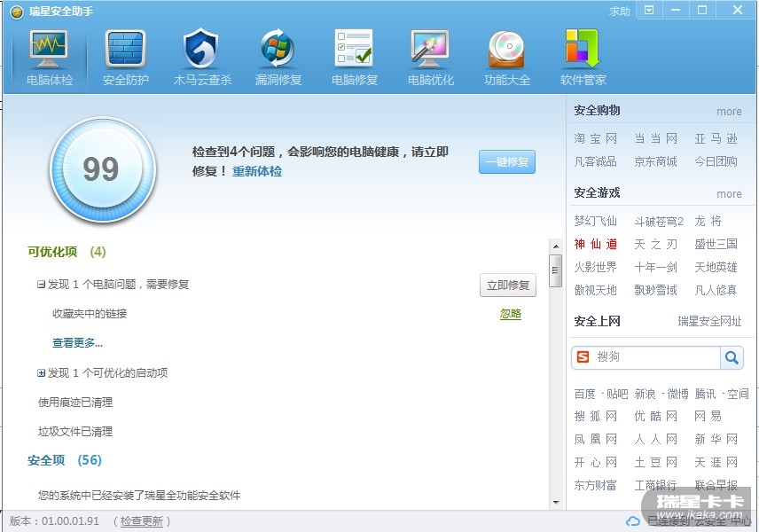Open the title bar dropdown menu button
The image size is (759, 532).
point(649,10)
